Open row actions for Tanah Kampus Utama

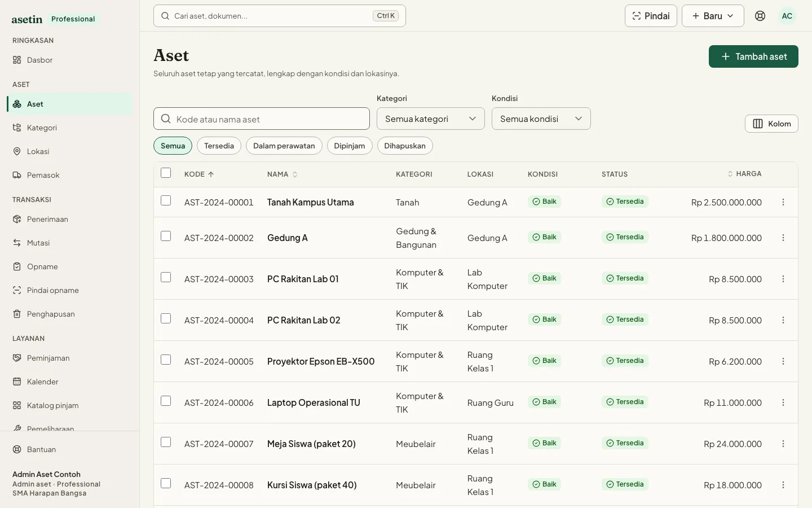783,202
